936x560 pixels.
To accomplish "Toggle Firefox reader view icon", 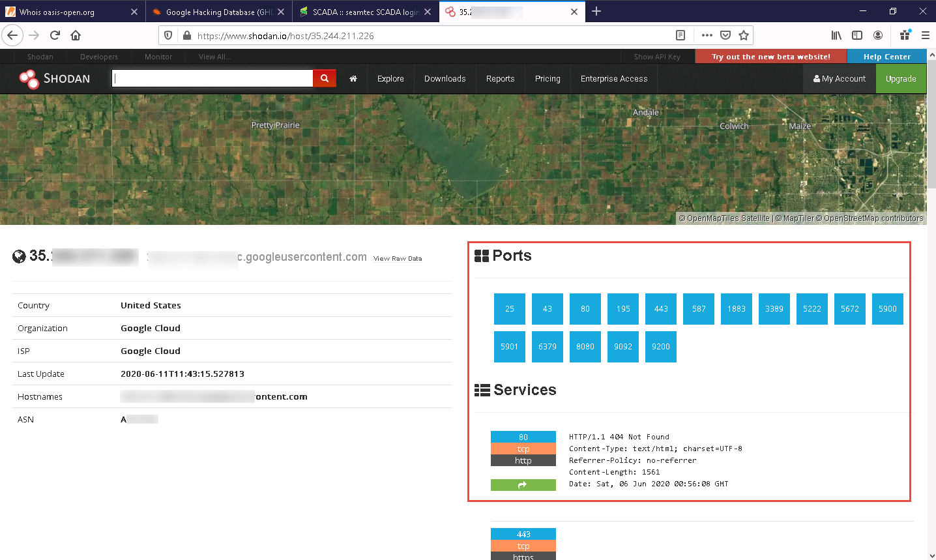I will coord(680,35).
